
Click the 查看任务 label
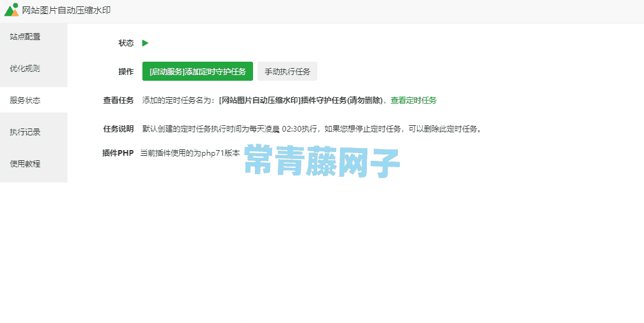click(x=118, y=100)
